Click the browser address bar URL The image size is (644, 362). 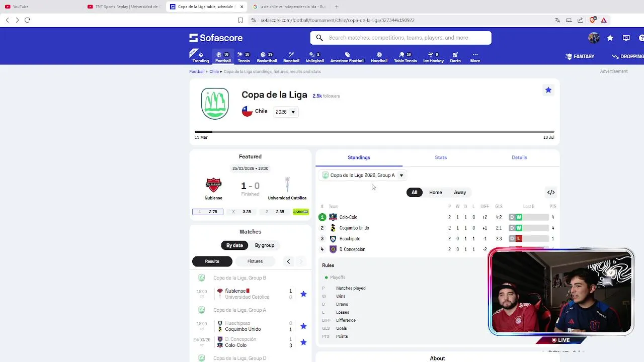338,20
